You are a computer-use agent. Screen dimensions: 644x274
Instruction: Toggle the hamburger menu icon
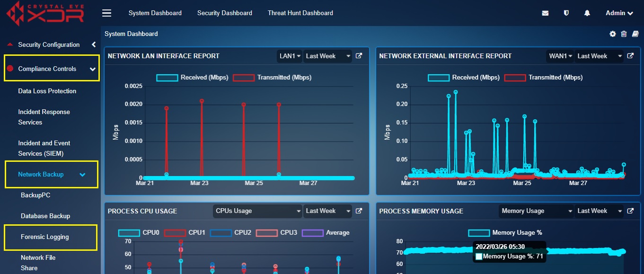click(107, 13)
